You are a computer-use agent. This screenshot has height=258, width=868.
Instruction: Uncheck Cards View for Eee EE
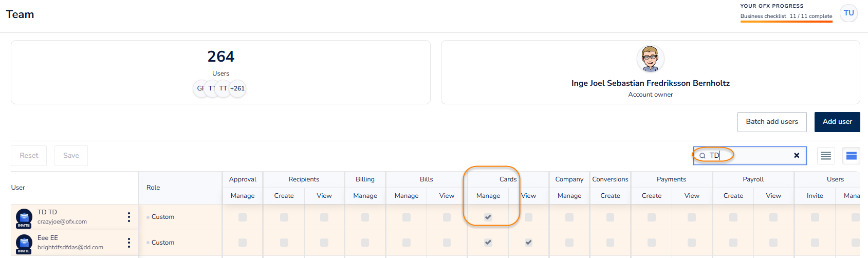(x=528, y=243)
